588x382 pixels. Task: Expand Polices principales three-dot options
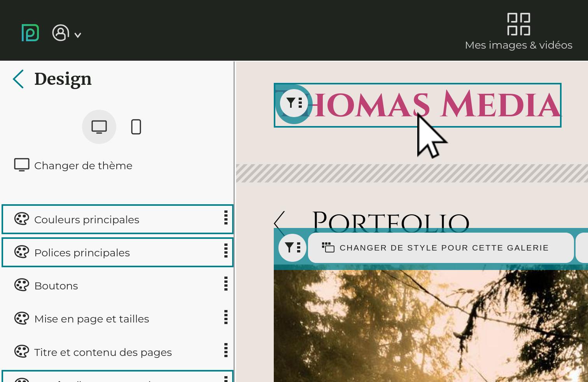coord(226,251)
